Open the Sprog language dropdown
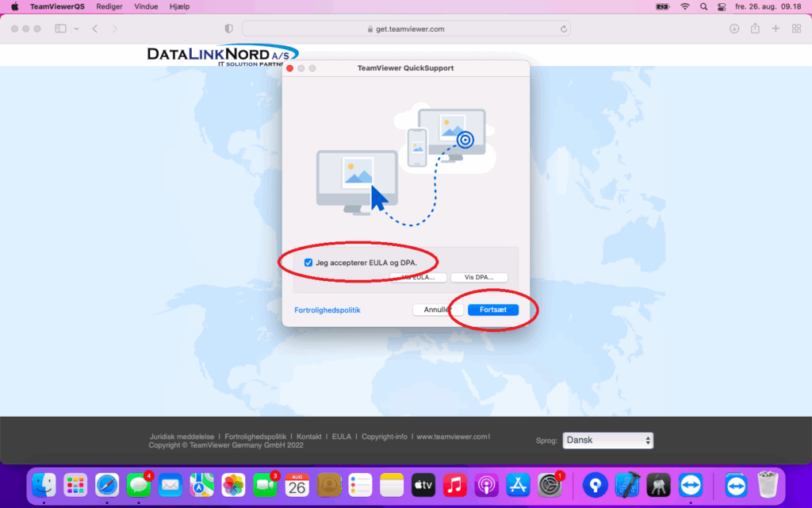Viewport: 812px width, 508px height. coord(607,441)
